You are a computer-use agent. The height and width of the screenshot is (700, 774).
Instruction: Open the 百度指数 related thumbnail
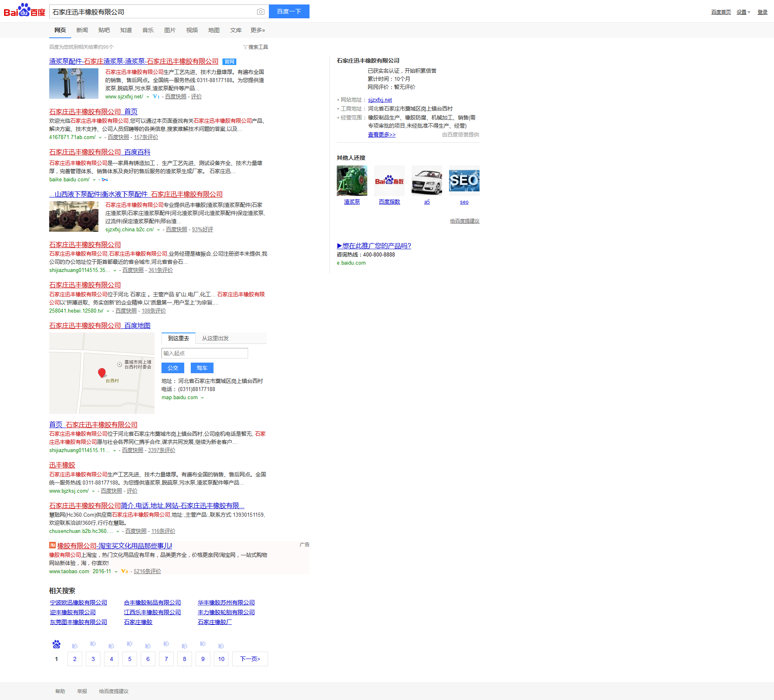coord(389,180)
